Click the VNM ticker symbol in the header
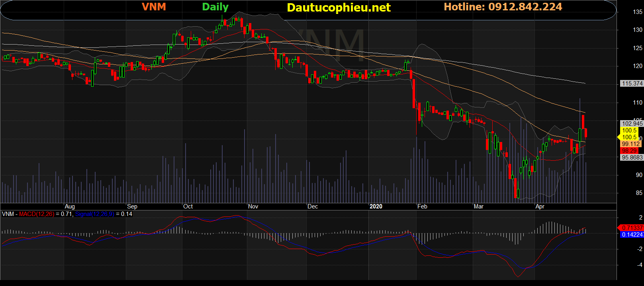This screenshot has height=286, width=644. click(x=154, y=7)
